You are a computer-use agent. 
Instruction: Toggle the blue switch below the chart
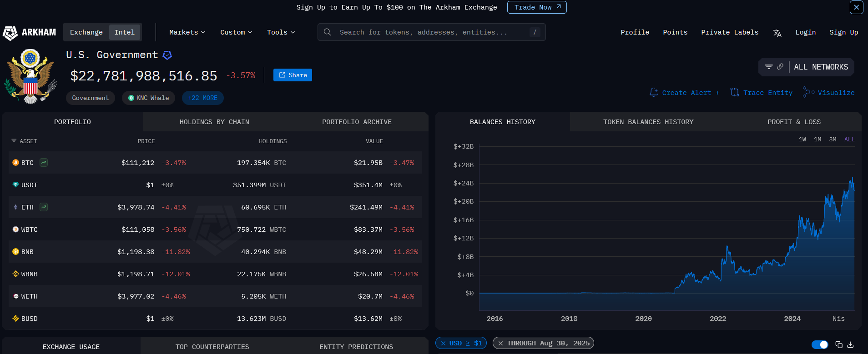point(820,344)
